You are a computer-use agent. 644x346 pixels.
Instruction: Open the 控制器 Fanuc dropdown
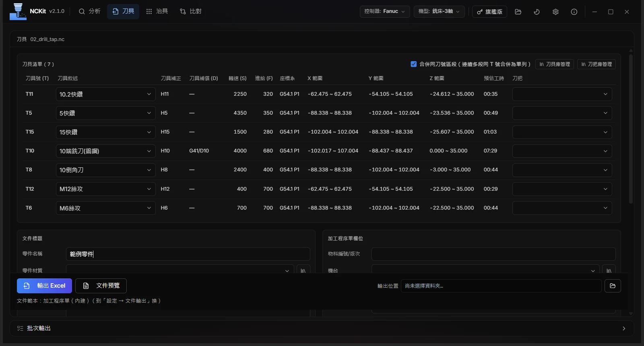(x=385, y=11)
